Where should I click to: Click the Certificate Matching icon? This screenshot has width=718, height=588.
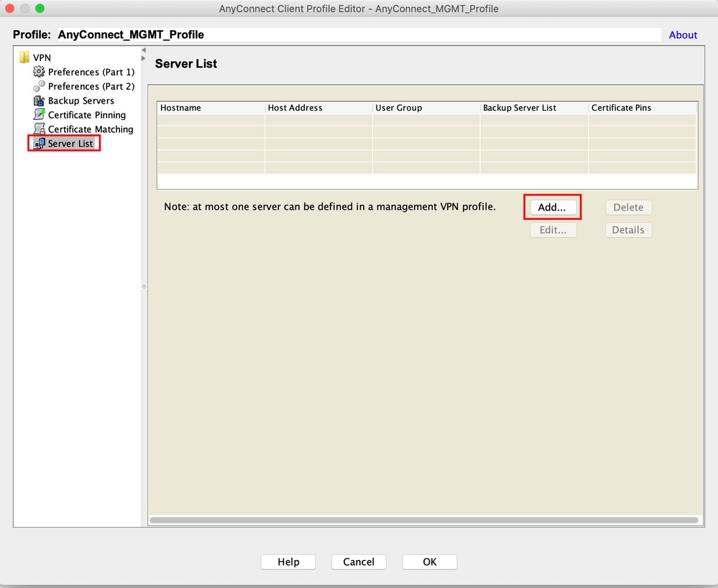[39, 129]
